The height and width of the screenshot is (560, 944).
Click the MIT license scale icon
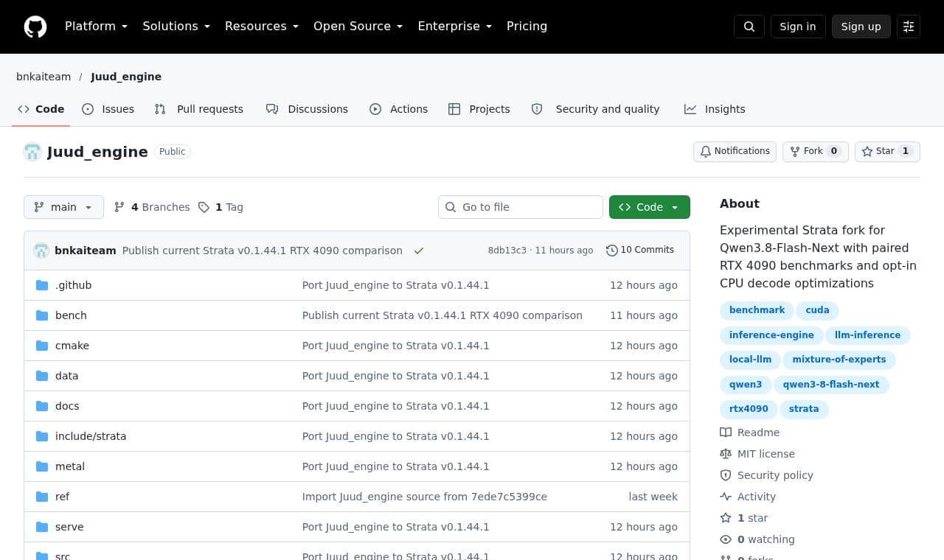click(726, 454)
